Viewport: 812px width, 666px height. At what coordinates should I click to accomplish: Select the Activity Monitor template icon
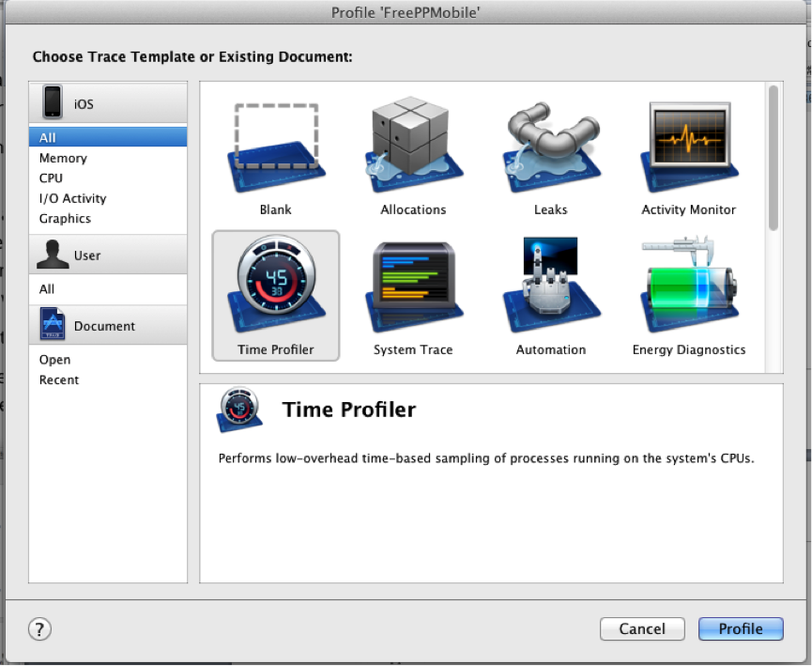click(689, 147)
